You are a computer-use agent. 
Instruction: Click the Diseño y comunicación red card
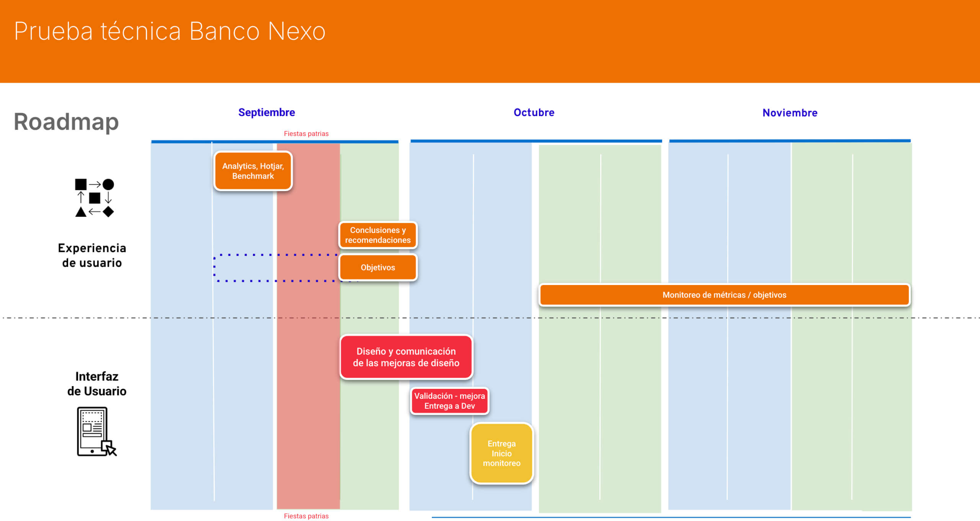406,357
